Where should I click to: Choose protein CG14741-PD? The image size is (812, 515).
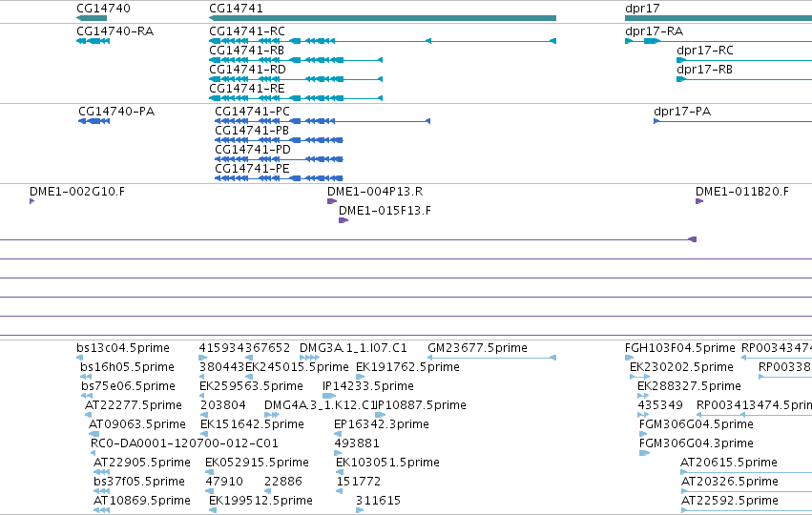point(253,150)
